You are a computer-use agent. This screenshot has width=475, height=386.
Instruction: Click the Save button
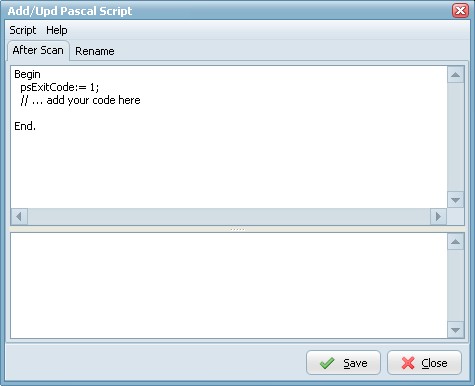(x=343, y=363)
